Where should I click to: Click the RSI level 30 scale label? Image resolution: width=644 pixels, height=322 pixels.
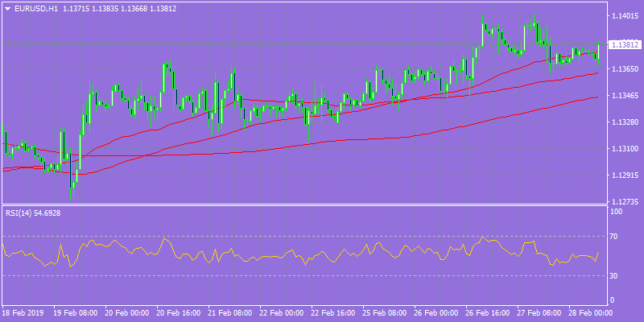pyautogui.click(x=614, y=276)
